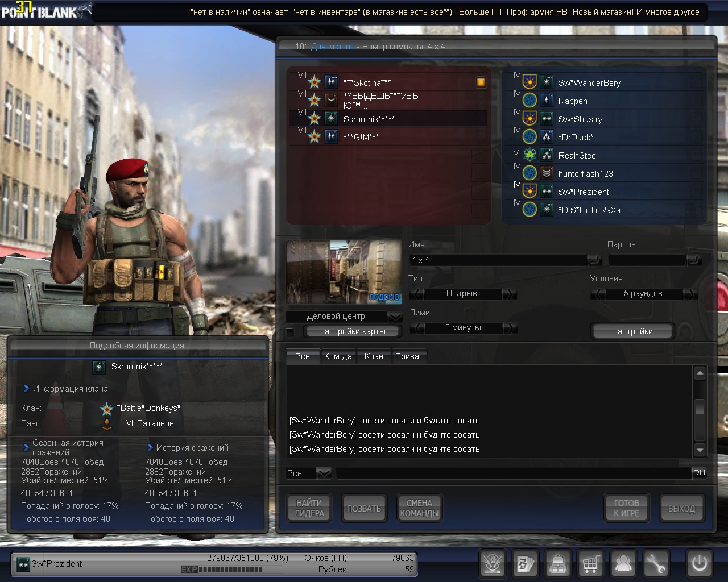Switch to the Ком-да chat tab
728x582 pixels.
338,356
